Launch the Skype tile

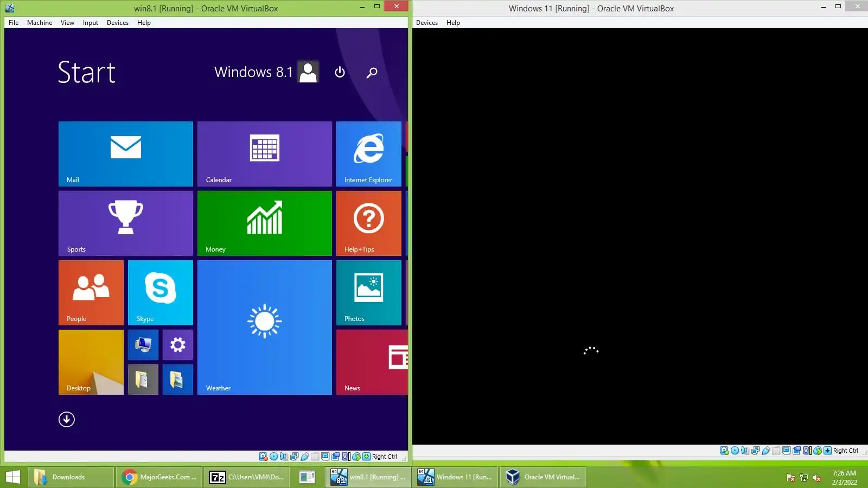pos(161,293)
